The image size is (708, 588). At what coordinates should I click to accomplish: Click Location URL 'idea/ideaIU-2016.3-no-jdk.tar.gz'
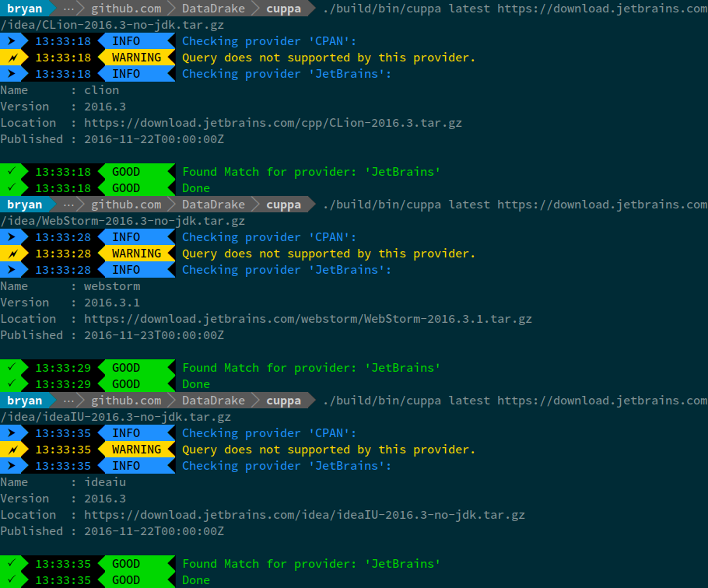click(x=304, y=514)
